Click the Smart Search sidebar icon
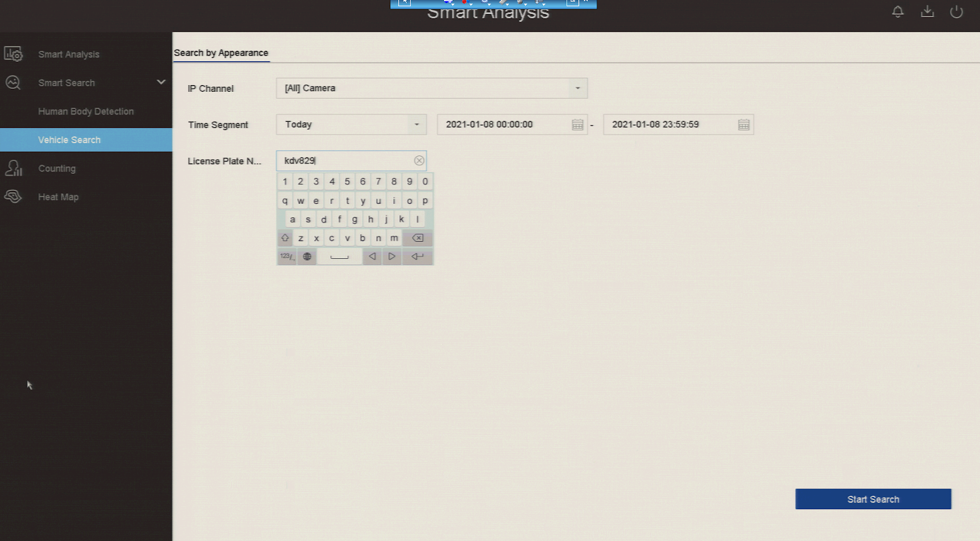Image resolution: width=980 pixels, height=541 pixels. (13, 83)
